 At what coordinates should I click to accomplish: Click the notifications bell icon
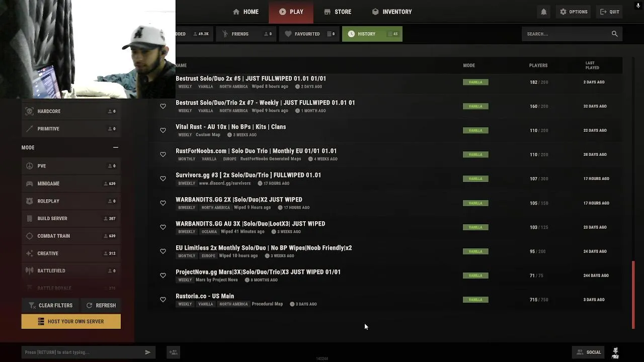coord(544,12)
